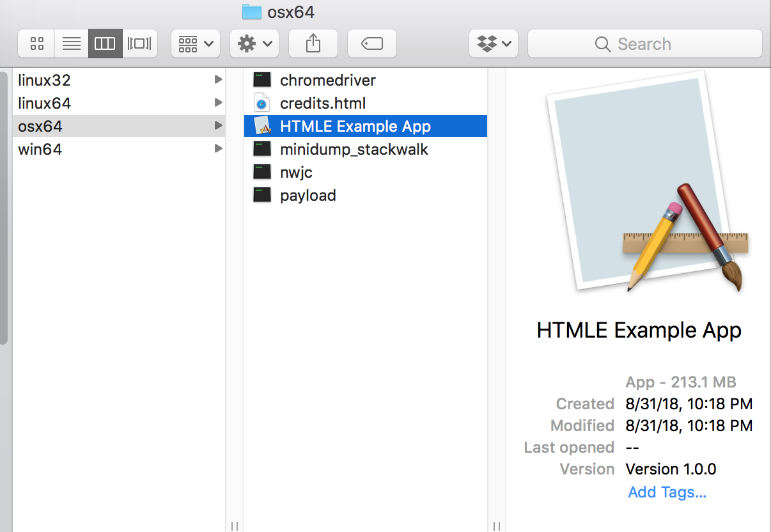
Task: Click the Add Tags… link
Action: [x=667, y=492]
